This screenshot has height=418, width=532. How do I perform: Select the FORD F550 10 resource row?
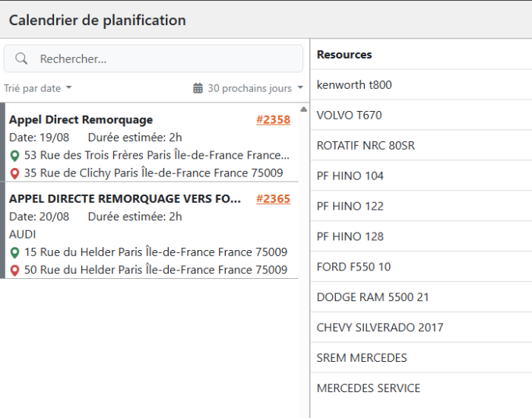pyautogui.click(x=420, y=267)
